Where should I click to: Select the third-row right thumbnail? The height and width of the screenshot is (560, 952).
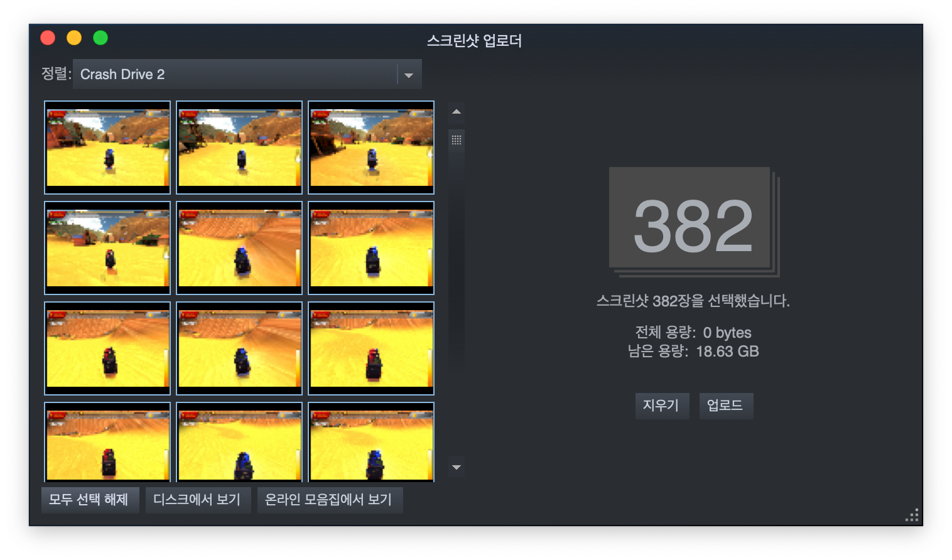point(371,348)
